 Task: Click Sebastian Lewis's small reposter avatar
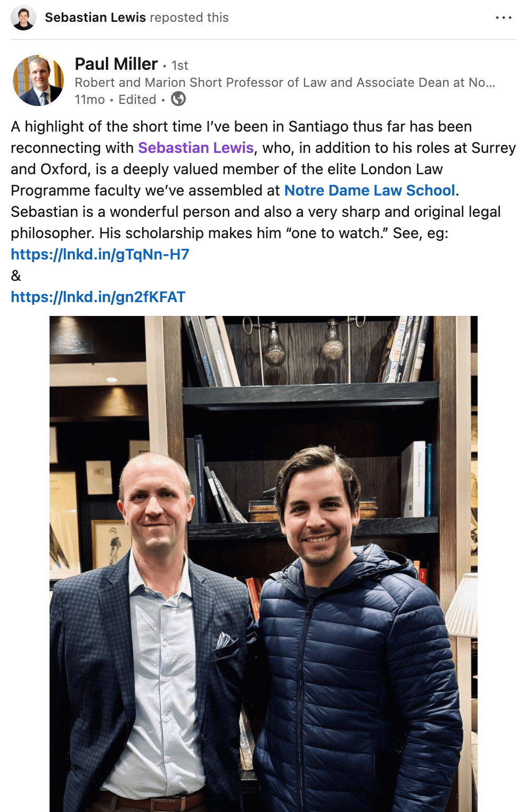point(23,18)
